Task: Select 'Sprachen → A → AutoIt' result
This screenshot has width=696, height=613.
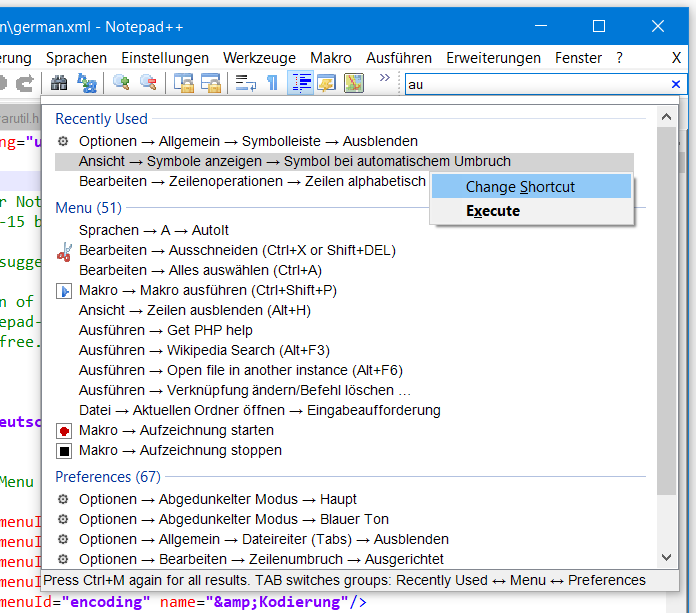Action: point(154,230)
